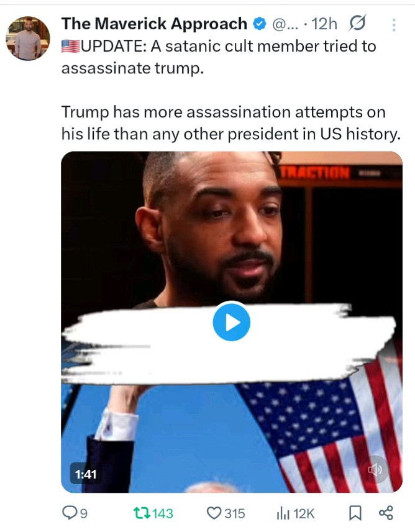The width and height of the screenshot is (415, 532).
Task: Like the tweet with the heart icon
Action: tap(214, 513)
